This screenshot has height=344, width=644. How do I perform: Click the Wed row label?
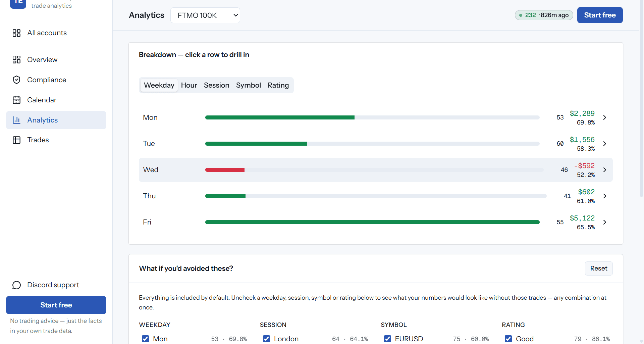(x=151, y=170)
